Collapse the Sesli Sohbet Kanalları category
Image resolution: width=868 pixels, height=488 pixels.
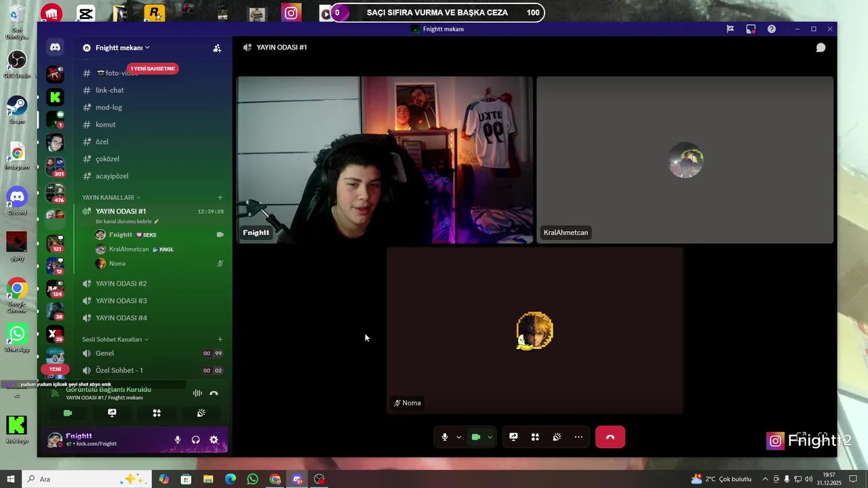tap(115, 339)
